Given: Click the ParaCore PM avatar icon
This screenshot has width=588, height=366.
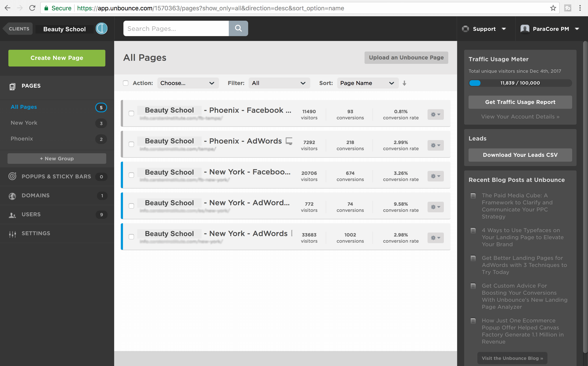Looking at the screenshot, I should click(525, 29).
